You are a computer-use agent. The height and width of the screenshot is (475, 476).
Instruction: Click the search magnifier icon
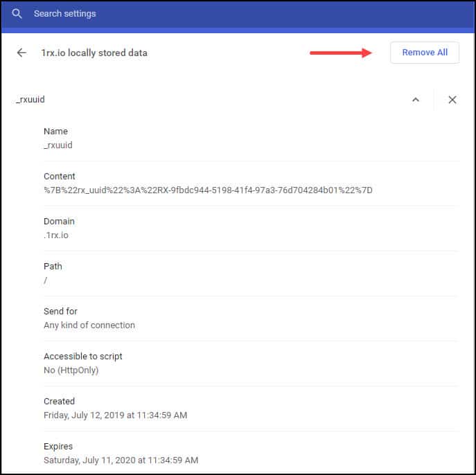pos(17,14)
